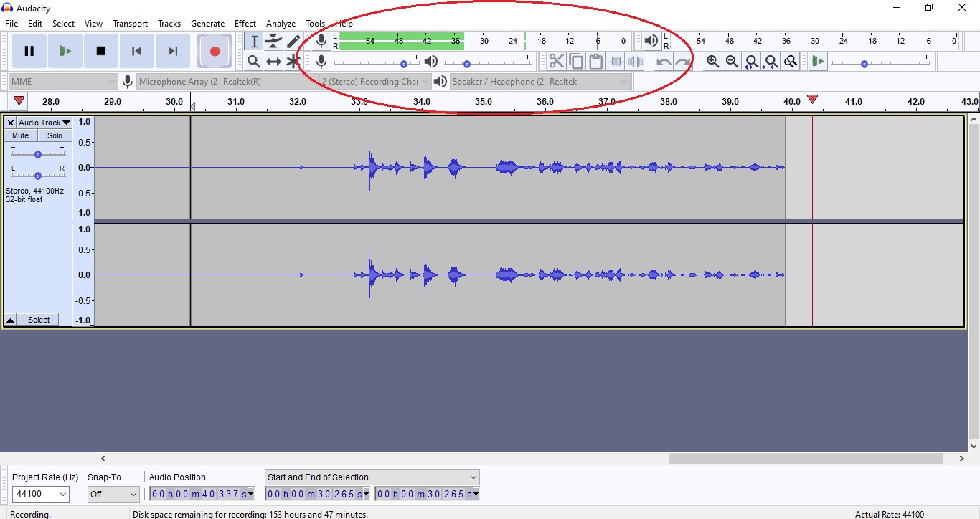Select the Selection (I-beam) tool
Viewport: 980px width, 519px height.
tap(254, 42)
